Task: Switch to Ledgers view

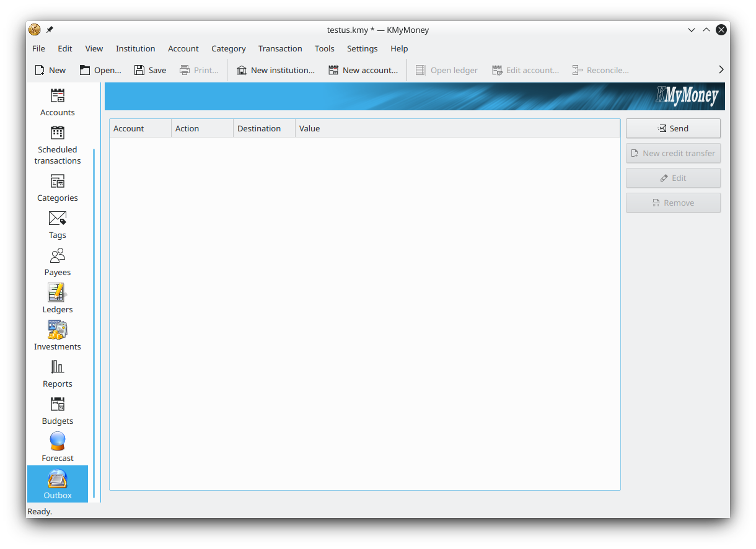Action: (x=58, y=293)
